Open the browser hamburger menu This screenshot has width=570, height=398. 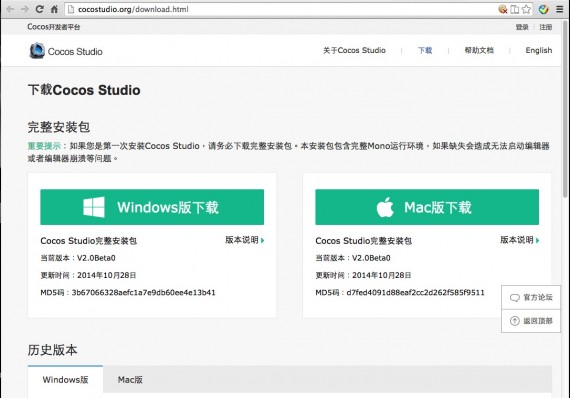560,9
